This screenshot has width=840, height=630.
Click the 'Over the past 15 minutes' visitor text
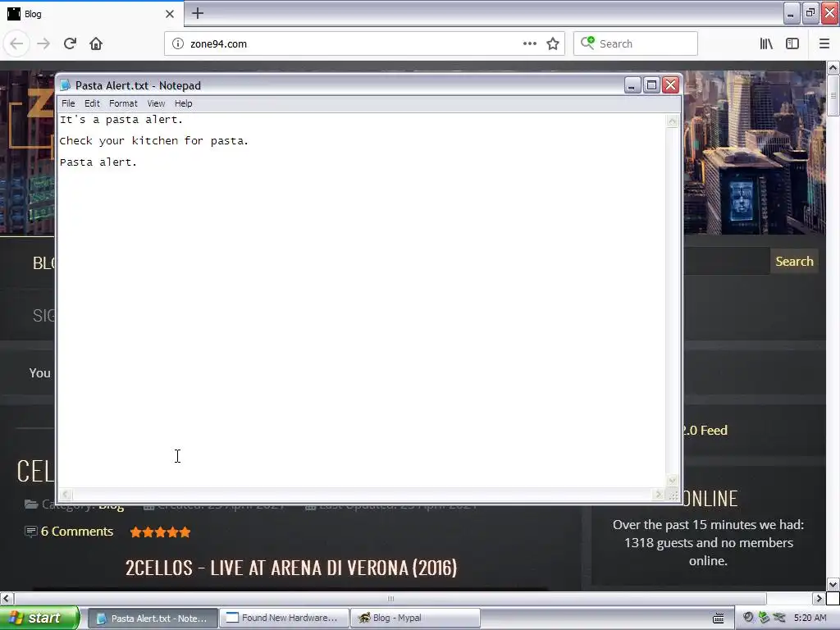coord(708,543)
